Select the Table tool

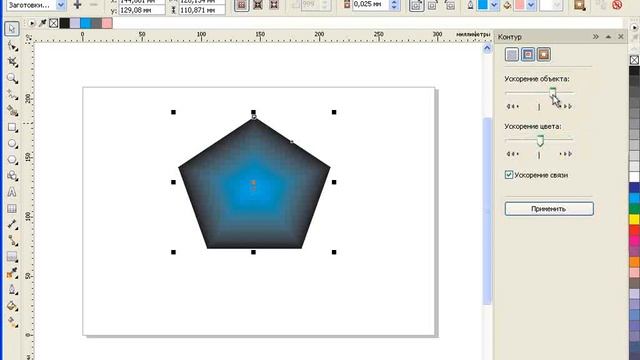coord(12,209)
